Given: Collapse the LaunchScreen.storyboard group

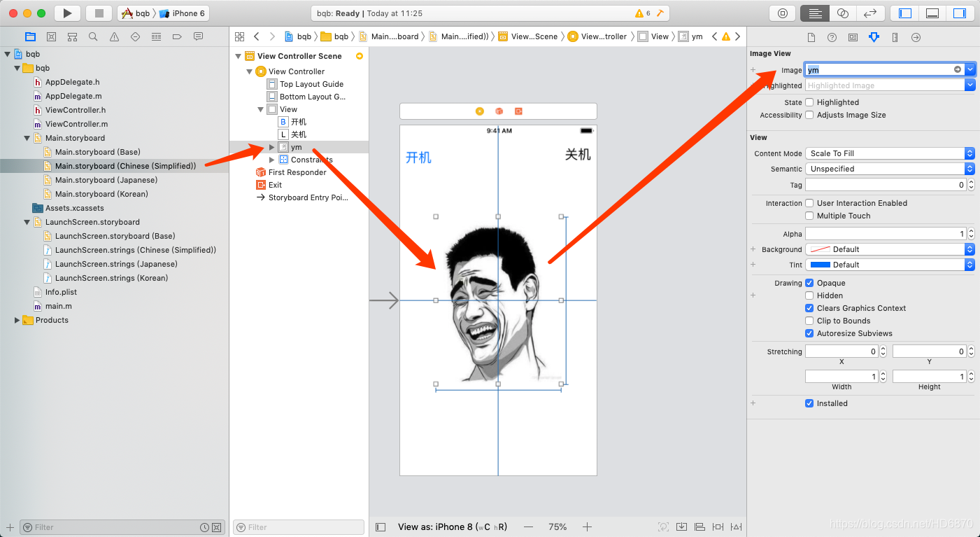Looking at the screenshot, I should 27,222.
